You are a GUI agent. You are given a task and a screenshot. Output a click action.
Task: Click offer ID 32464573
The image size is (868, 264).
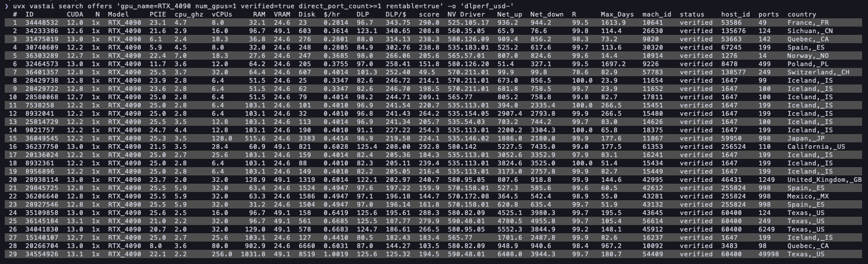(42, 64)
